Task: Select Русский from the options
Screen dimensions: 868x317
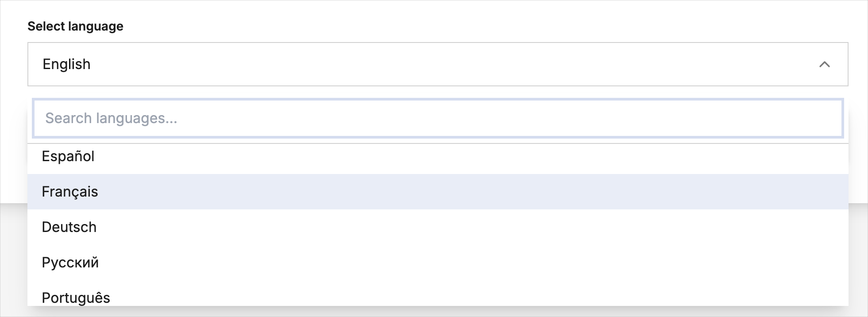Action: (x=70, y=263)
